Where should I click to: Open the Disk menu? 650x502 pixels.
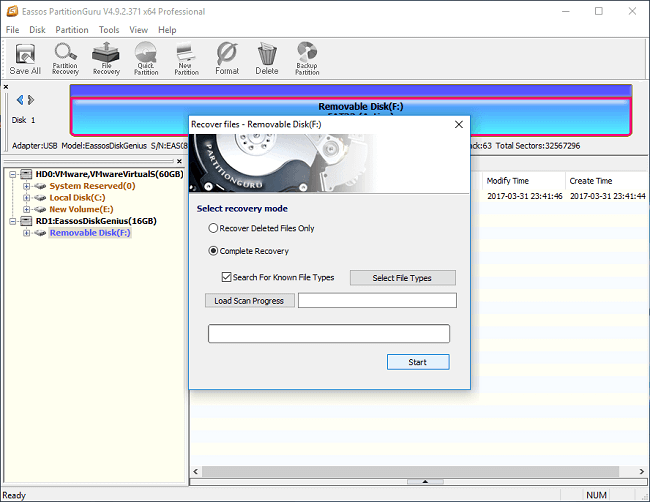37,30
